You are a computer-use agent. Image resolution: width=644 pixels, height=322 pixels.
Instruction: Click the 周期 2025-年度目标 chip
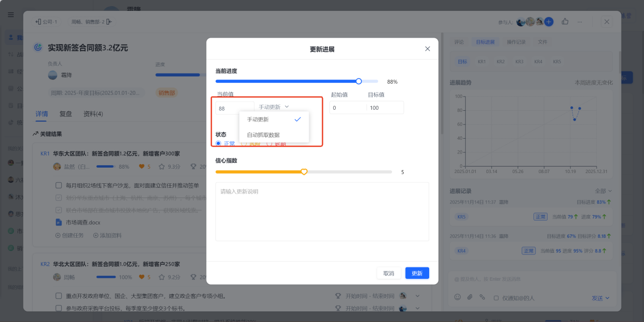96,93
